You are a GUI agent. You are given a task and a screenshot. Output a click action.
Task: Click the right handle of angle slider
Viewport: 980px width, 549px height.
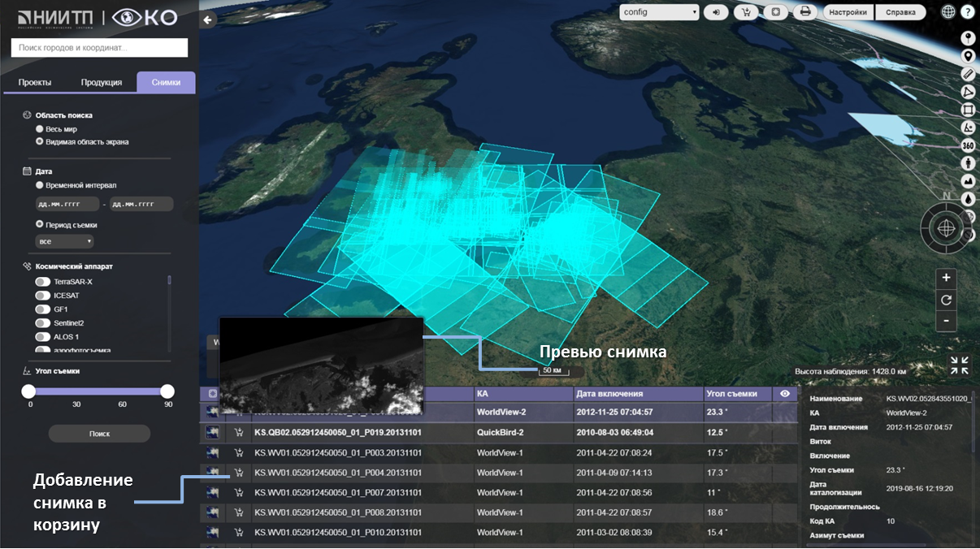pos(167,391)
